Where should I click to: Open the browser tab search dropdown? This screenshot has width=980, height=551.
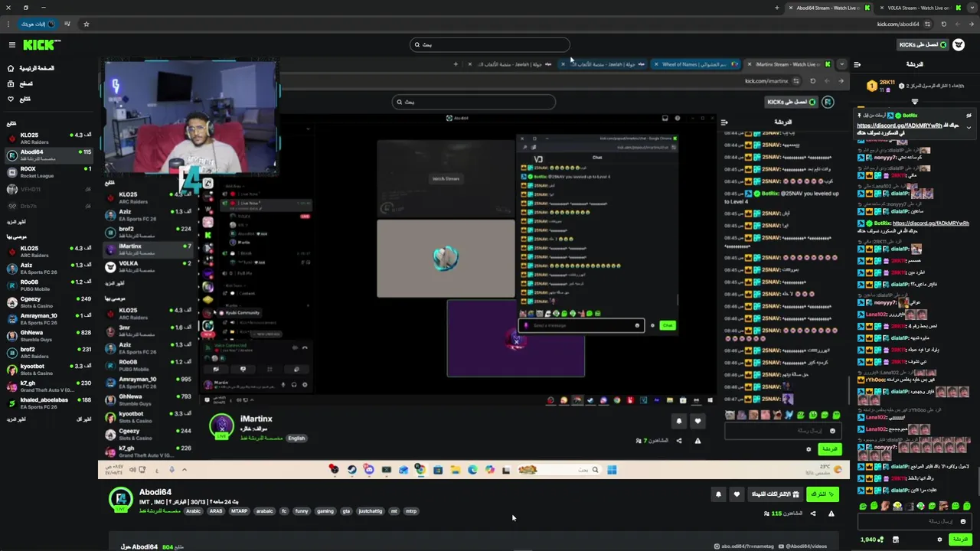tap(971, 8)
